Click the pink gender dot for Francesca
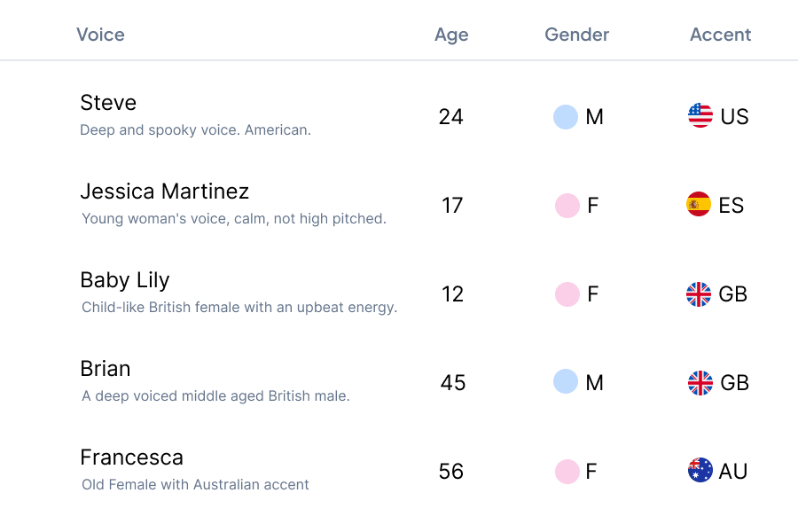The width and height of the screenshot is (798, 532). tap(567, 472)
